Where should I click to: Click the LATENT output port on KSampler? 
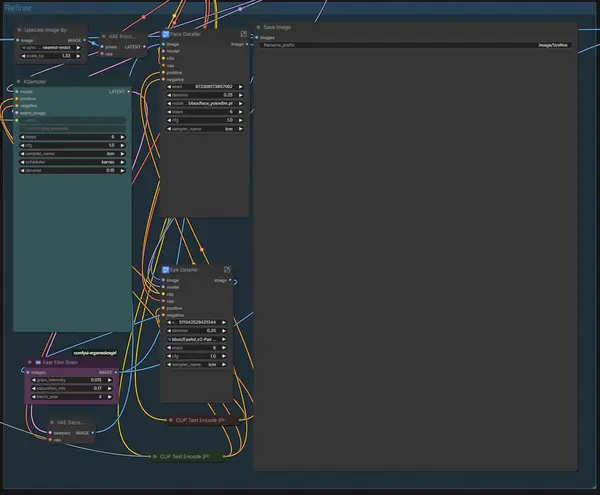click(129, 92)
